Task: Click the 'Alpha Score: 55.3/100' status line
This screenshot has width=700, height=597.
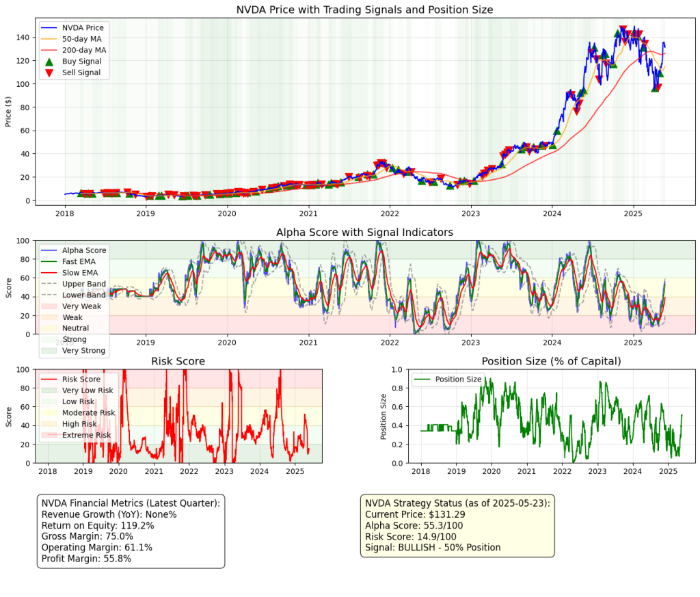Action: pyautogui.click(x=414, y=526)
